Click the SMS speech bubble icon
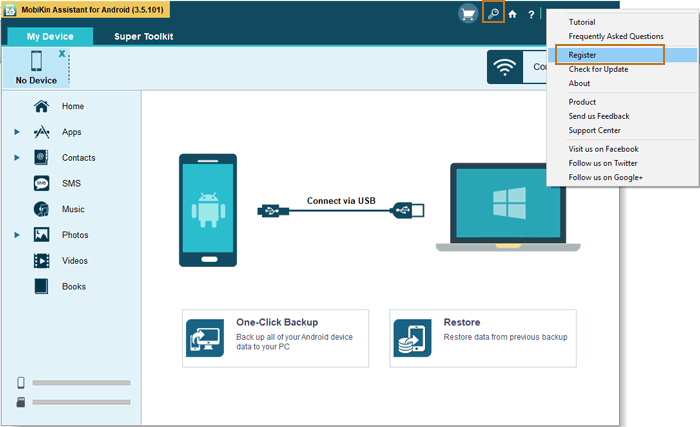The height and width of the screenshot is (427, 700). [x=42, y=183]
